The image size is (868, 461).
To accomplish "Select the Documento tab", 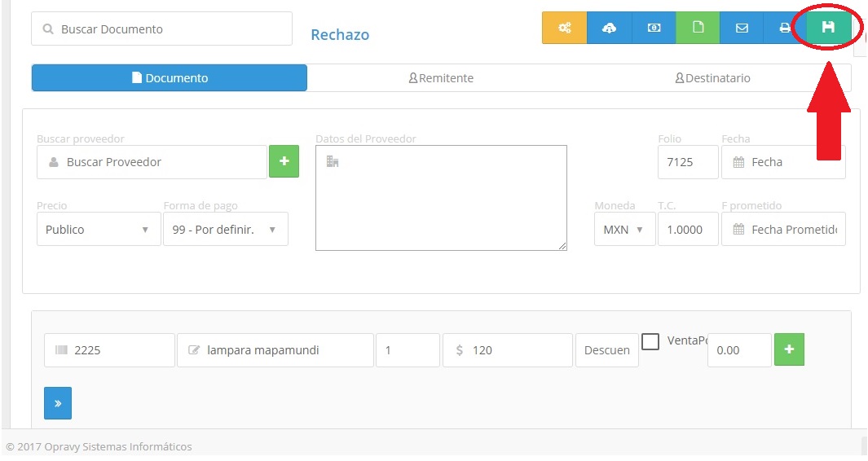I will pos(170,78).
